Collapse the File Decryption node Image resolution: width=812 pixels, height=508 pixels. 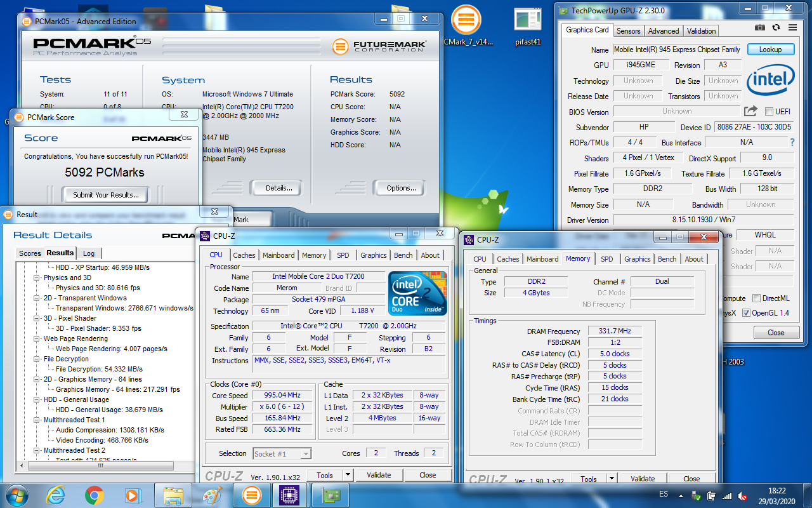pyautogui.click(x=37, y=359)
